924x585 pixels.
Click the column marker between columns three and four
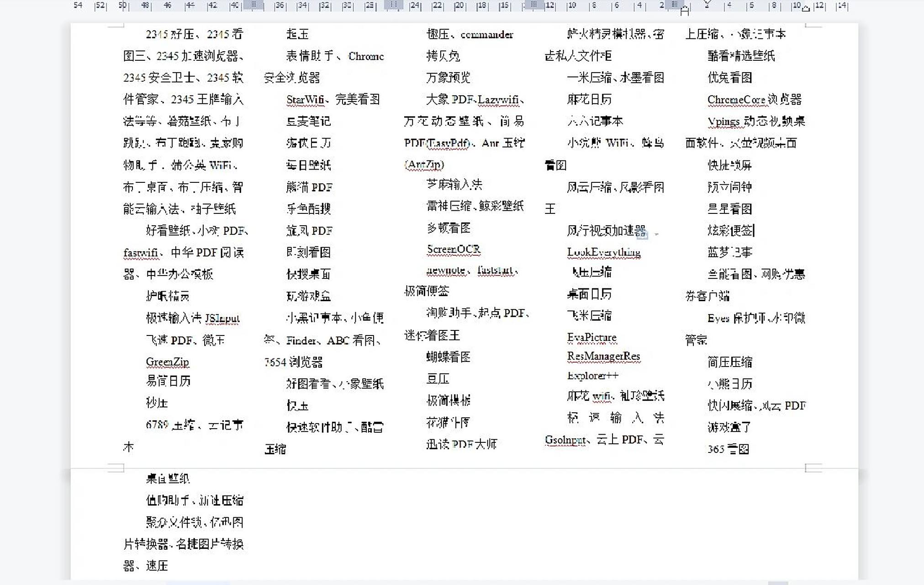click(533, 5)
